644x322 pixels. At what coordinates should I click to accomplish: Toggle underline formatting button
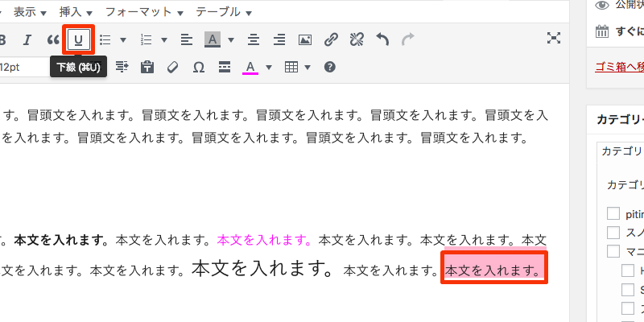pos(78,39)
